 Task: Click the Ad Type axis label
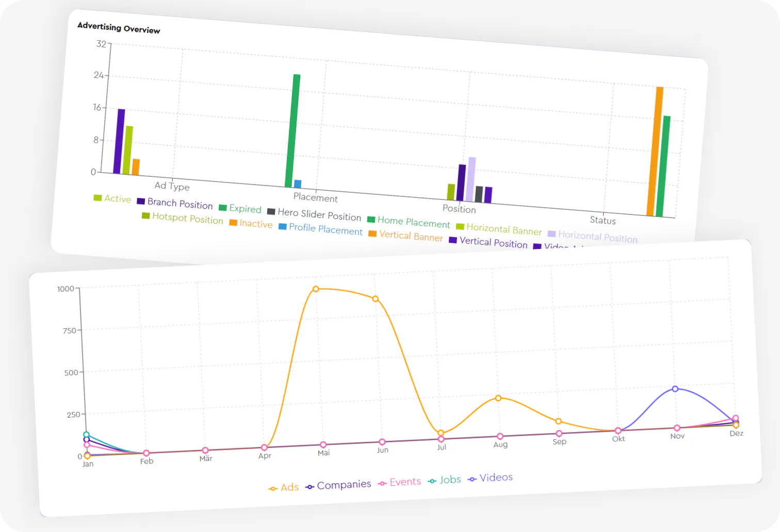[172, 186]
